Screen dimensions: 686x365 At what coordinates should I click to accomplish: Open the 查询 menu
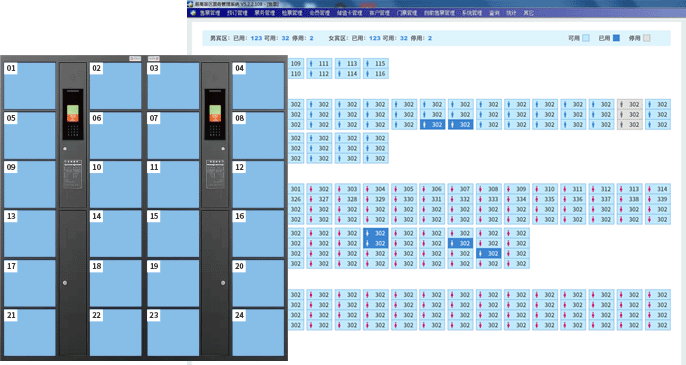point(494,13)
